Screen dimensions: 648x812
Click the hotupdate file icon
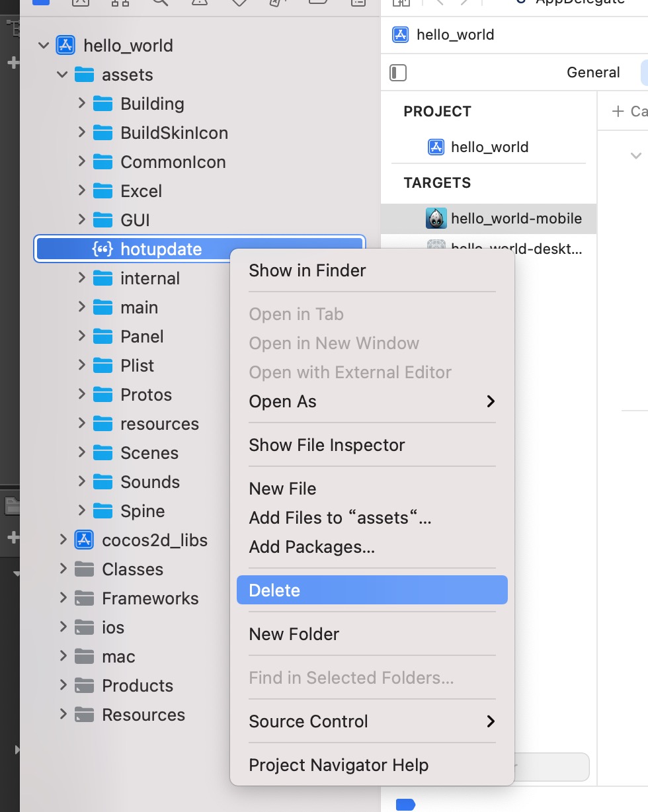[x=102, y=249]
